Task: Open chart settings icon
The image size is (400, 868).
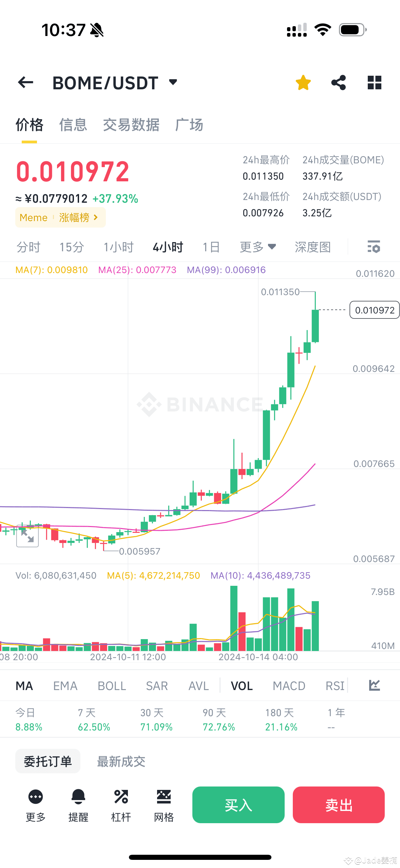Action: pos(374,247)
